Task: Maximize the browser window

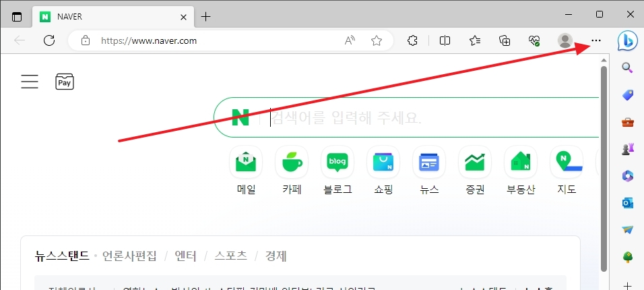Action: (x=600, y=15)
